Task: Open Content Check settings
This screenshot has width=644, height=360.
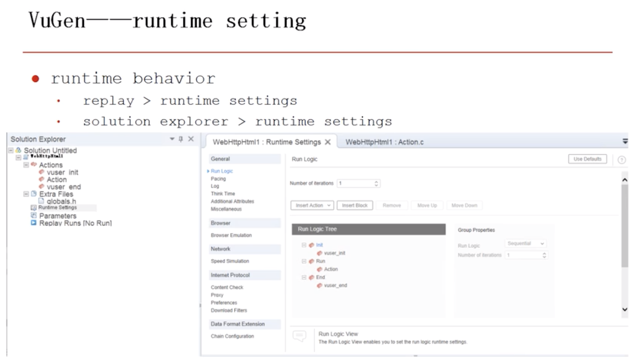Action: coord(227,287)
